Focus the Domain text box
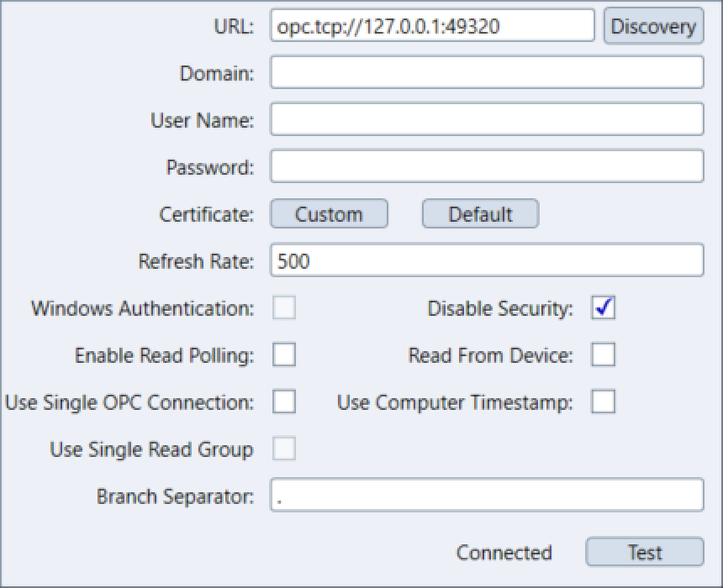Viewport: 723px width, 588px height. point(486,73)
